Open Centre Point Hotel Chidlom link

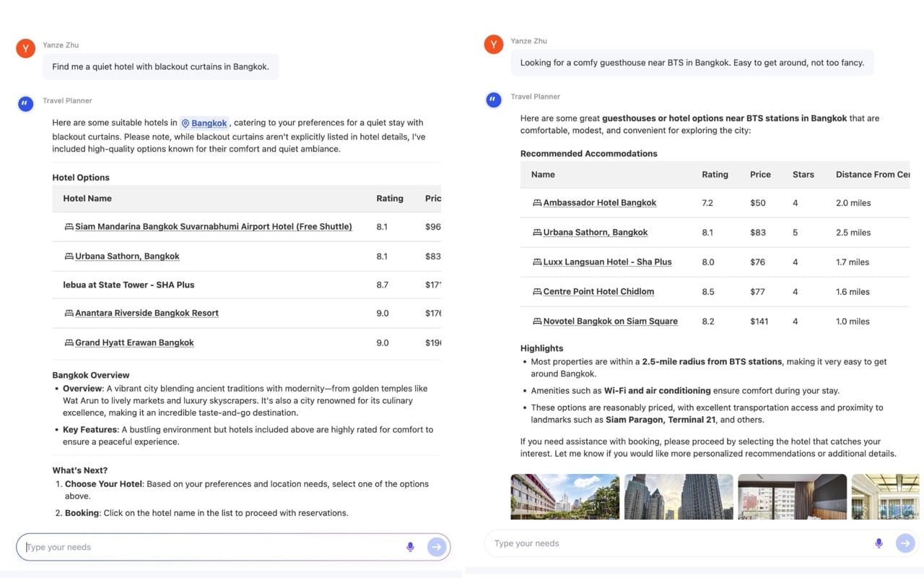[598, 292]
